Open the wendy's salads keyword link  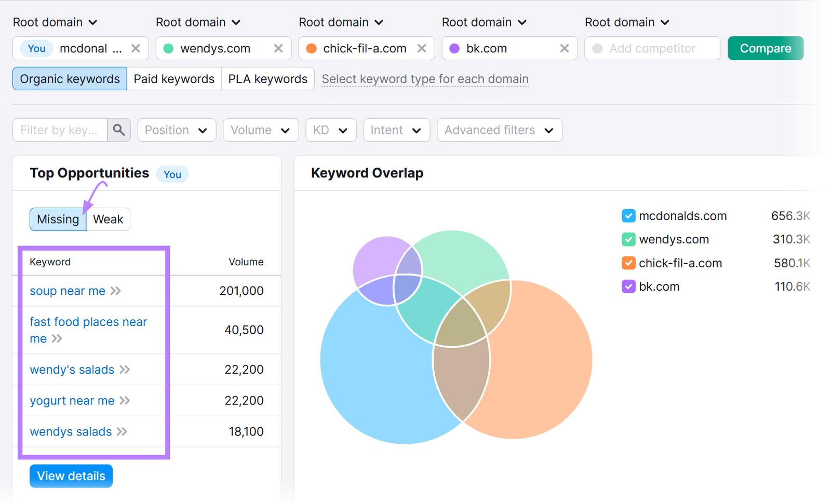click(x=72, y=370)
